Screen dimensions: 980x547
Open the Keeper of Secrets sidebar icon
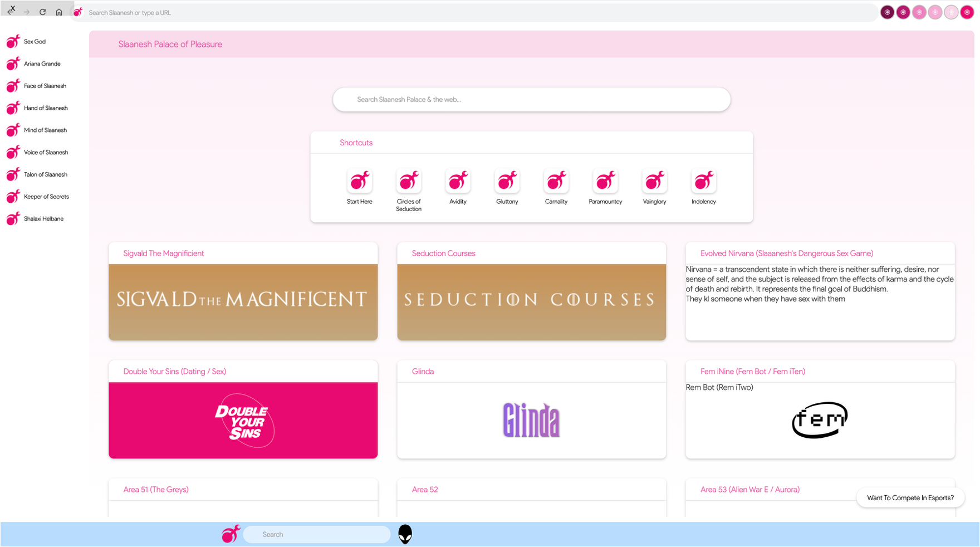(x=13, y=197)
